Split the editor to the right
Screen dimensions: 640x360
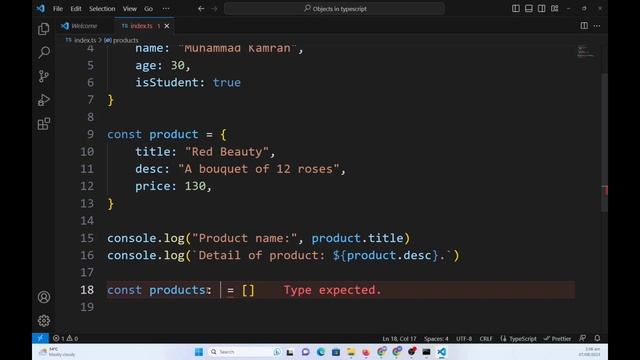pos(584,26)
